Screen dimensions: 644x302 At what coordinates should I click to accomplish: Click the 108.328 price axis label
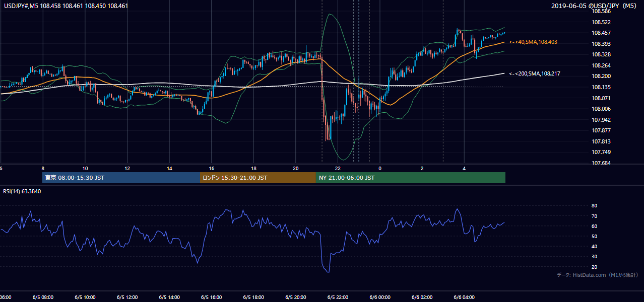pyautogui.click(x=601, y=54)
